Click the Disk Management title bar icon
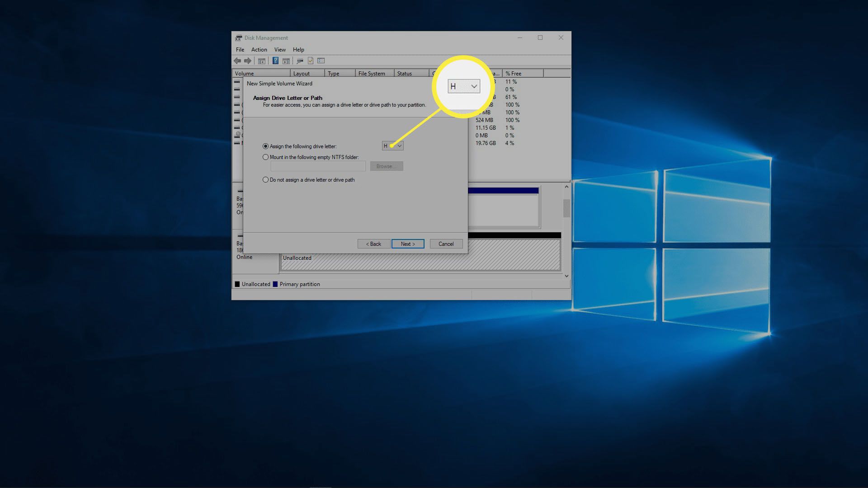 coord(238,38)
